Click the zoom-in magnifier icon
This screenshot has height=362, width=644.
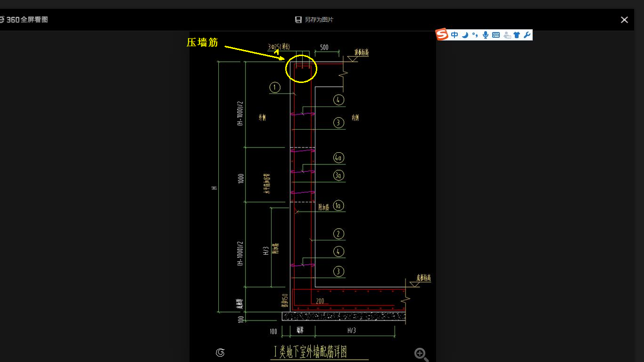(421, 354)
